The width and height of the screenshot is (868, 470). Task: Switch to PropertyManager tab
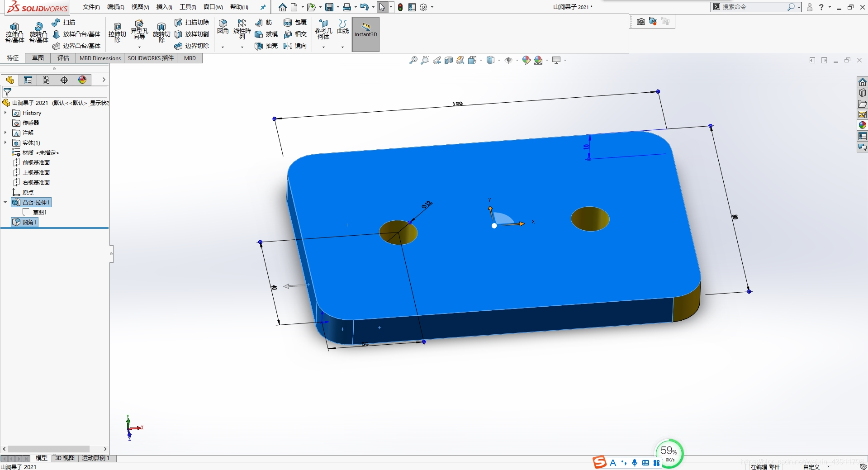click(x=28, y=80)
